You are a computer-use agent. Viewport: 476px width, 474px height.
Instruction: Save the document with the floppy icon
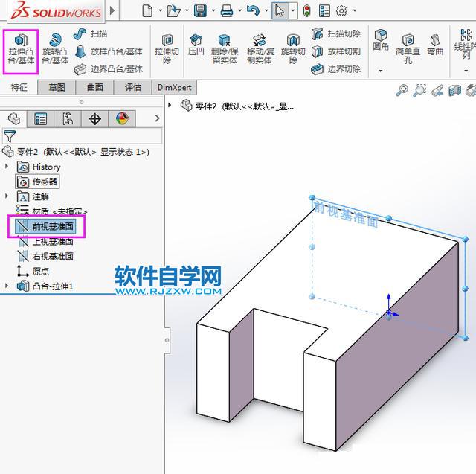coord(200,11)
